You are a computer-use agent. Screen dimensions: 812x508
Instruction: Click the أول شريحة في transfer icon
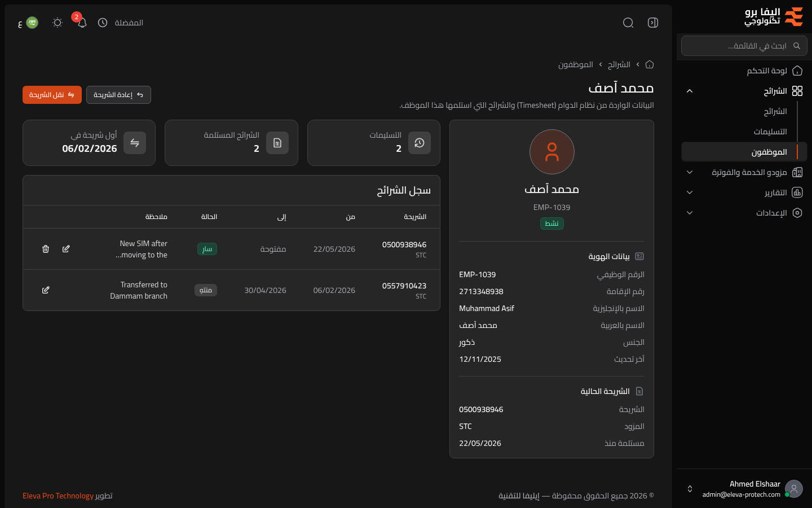[135, 143]
